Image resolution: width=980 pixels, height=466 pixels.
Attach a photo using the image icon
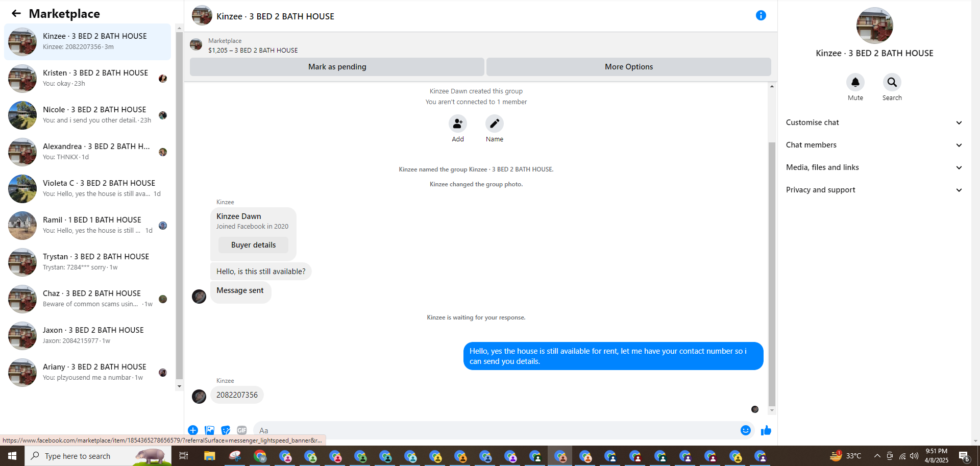[x=209, y=430]
